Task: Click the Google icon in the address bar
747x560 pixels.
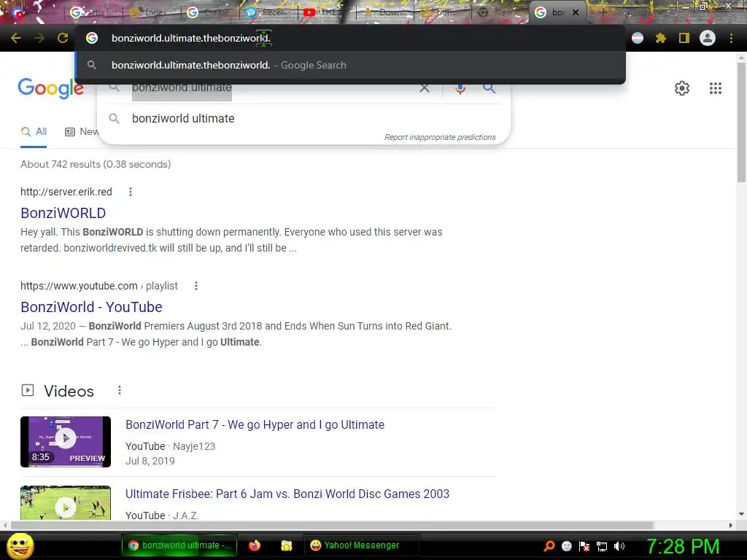Action: 92,38
